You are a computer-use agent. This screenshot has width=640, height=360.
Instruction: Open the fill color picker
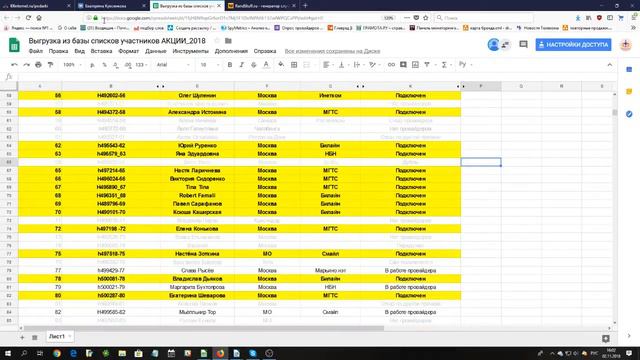click(x=281, y=65)
